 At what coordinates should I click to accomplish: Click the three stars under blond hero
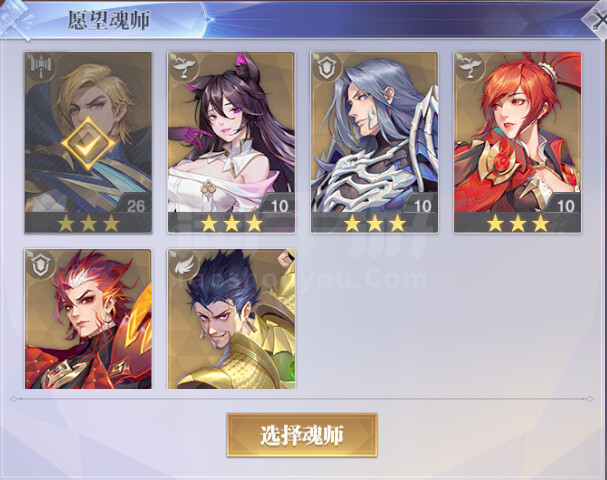click(x=88, y=223)
